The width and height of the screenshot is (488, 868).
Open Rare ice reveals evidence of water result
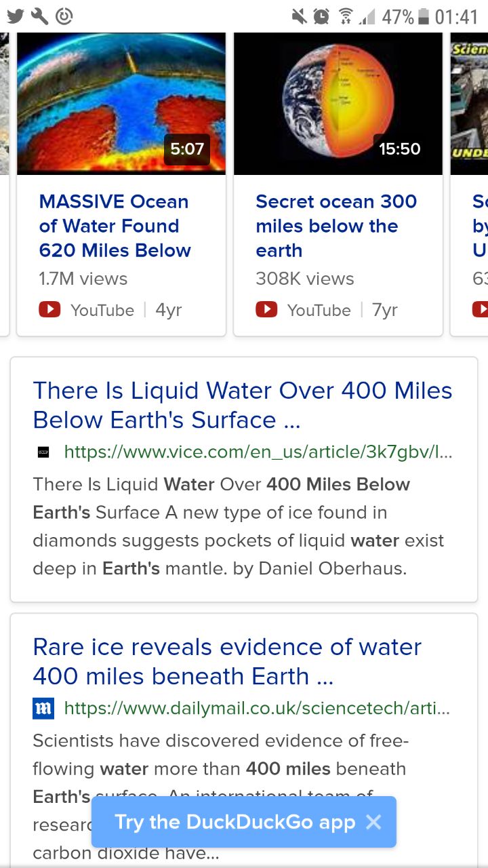tap(227, 661)
